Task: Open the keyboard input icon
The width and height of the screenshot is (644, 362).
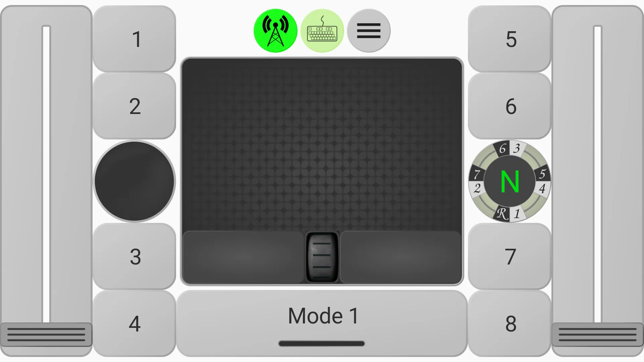Action: (x=322, y=30)
